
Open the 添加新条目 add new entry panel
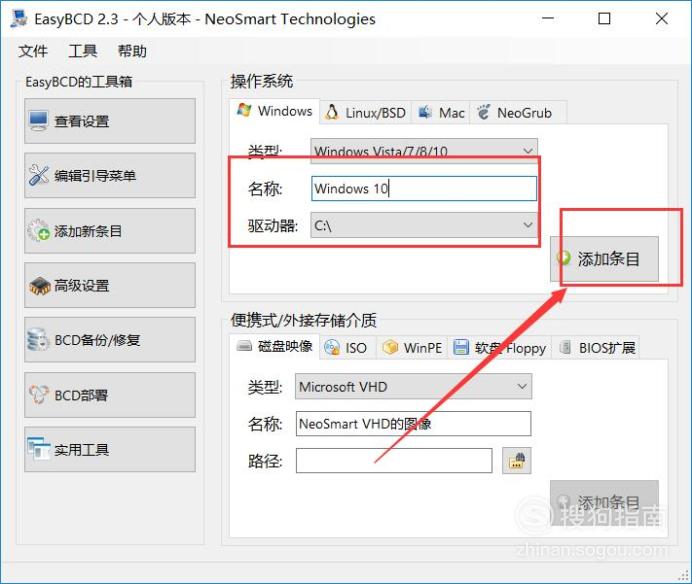(x=110, y=230)
